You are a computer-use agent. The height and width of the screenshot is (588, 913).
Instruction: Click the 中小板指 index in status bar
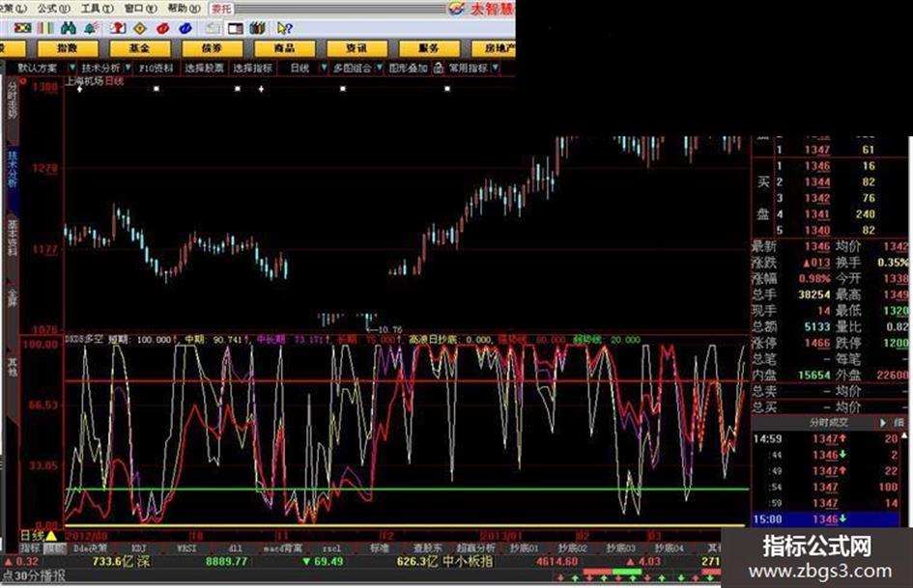pos(468,562)
